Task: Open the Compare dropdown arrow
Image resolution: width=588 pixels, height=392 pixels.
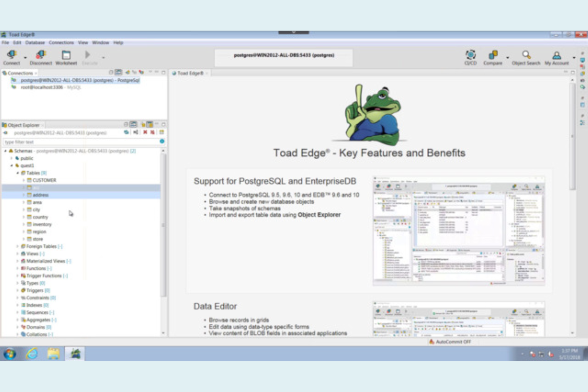Action: (x=507, y=58)
